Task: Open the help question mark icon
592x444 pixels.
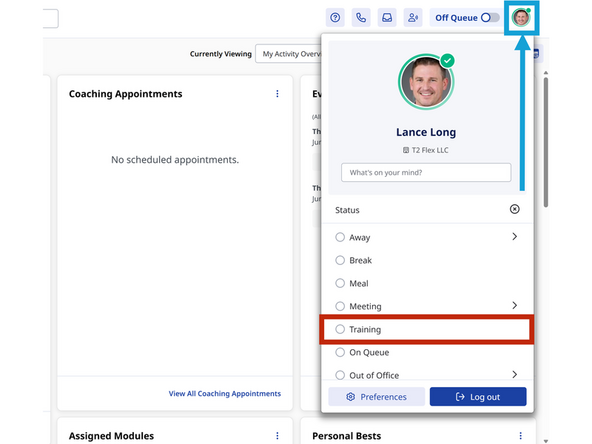Action: tap(335, 18)
